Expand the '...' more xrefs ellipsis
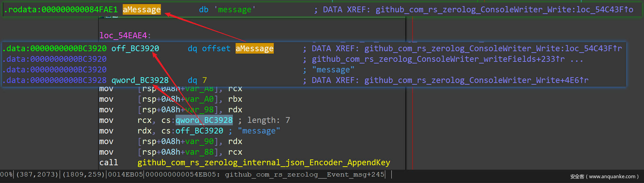 click(576, 59)
